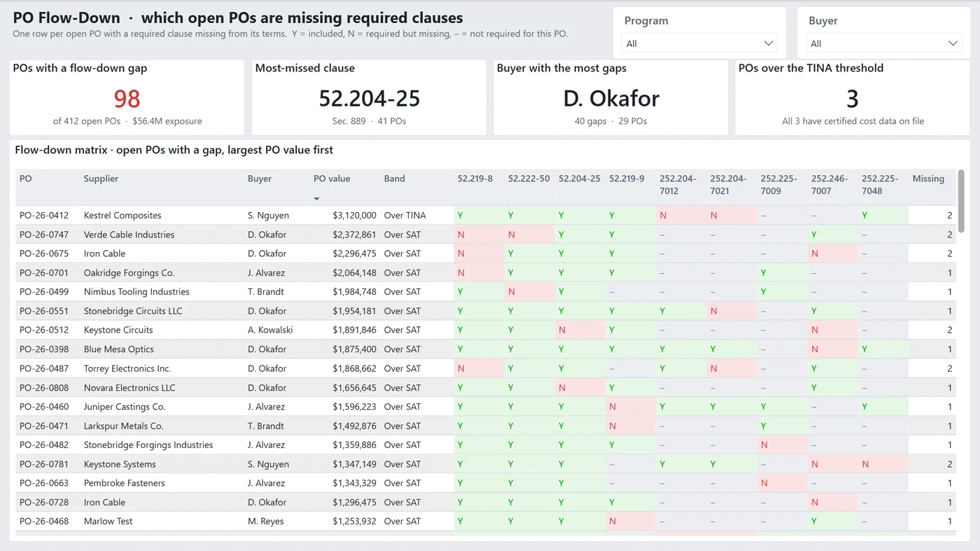The image size is (980, 551).
Task: Select Oakridge Forgings Co. in the table
Action: (129, 273)
